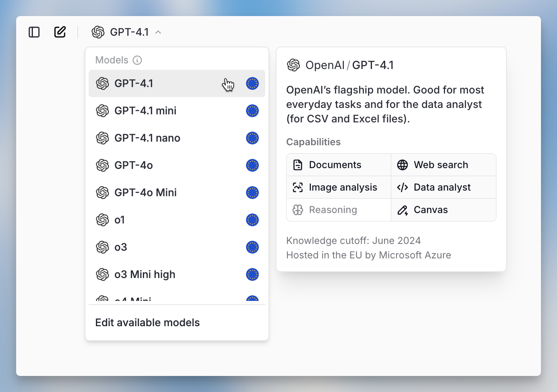Screen dimensions: 557x392
Task: Click the Documents file icon
Action: 298,165
